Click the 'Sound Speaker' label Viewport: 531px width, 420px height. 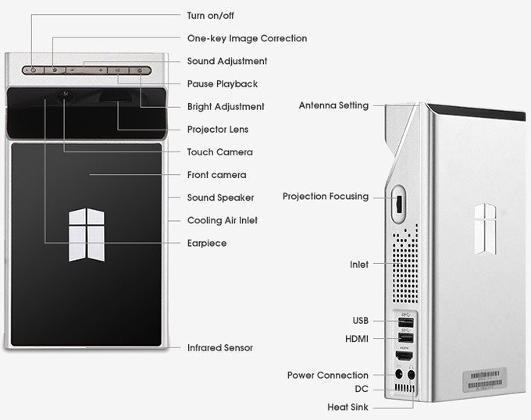(x=220, y=198)
